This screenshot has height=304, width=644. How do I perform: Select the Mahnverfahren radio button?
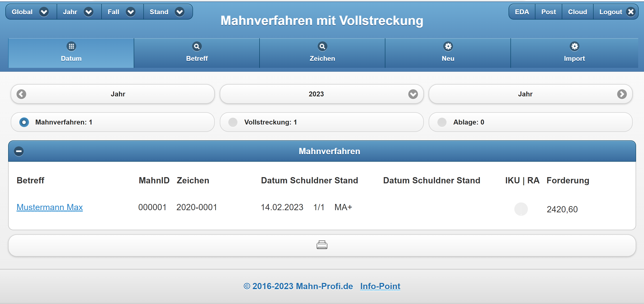click(x=24, y=122)
